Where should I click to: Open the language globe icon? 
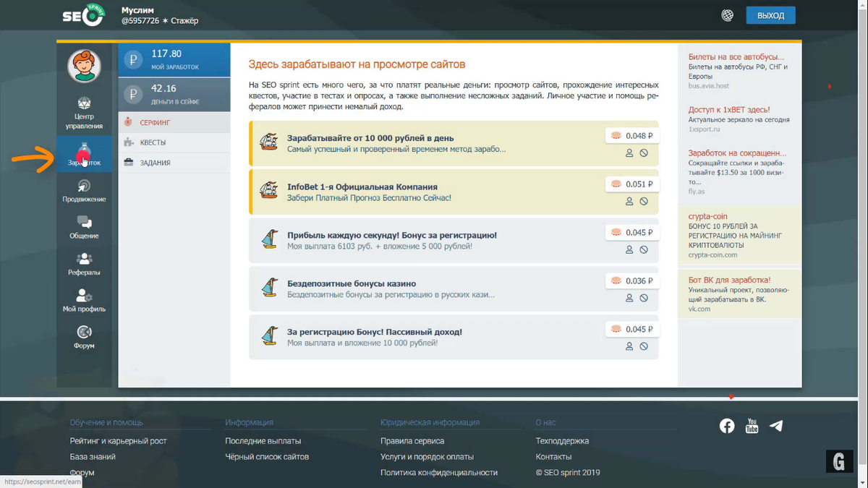[728, 15]
